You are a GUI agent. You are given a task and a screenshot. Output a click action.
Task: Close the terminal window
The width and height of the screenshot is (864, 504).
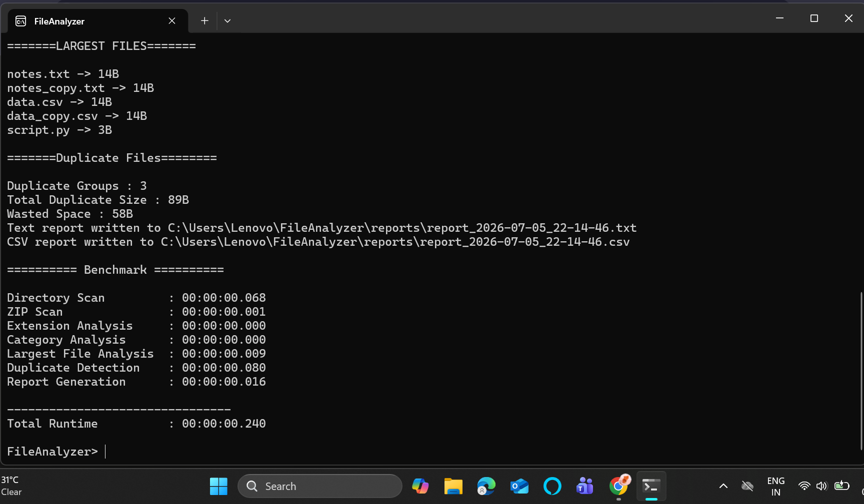pyautogui.click(x=848, y=18)
